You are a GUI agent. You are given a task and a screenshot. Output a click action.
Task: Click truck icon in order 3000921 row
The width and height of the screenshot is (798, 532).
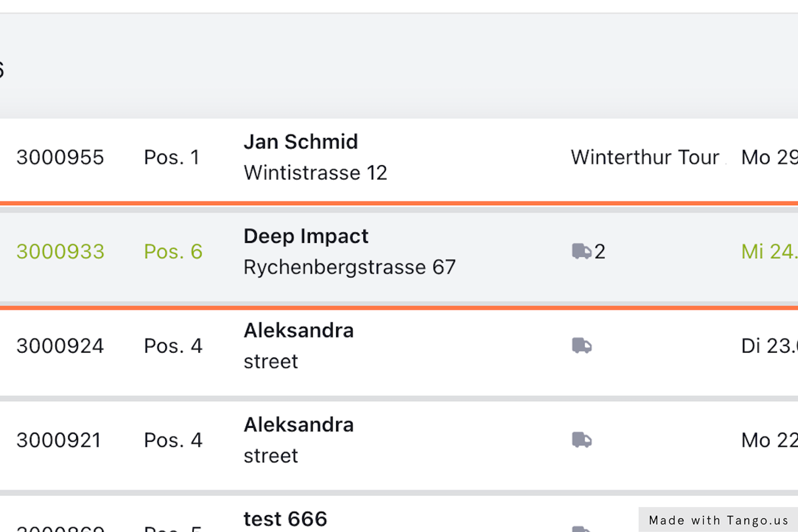(x=581, y=440)
